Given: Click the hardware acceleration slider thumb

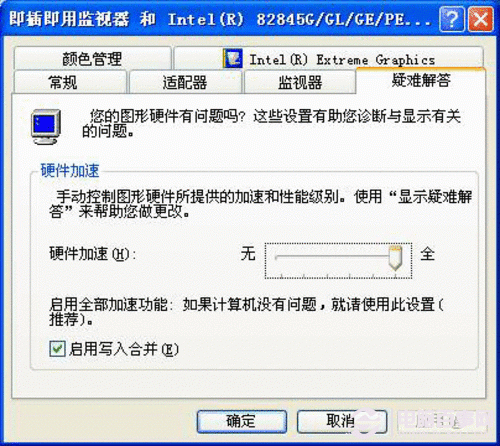Looking at the screenshot, I should click(x=395, y=258).
